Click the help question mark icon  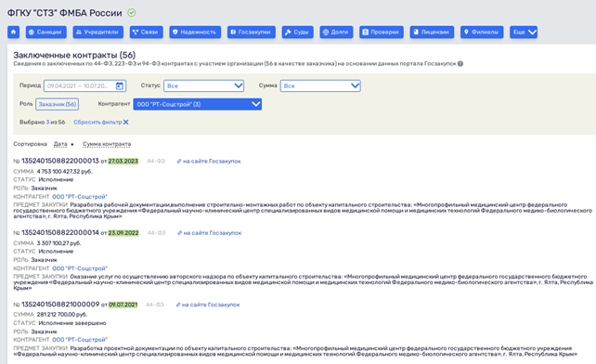460,63
